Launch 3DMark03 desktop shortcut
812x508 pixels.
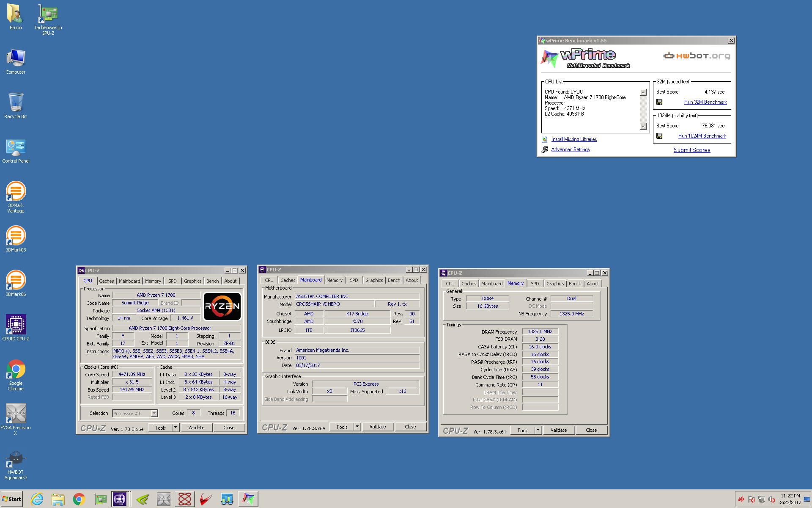coord(16,239)
